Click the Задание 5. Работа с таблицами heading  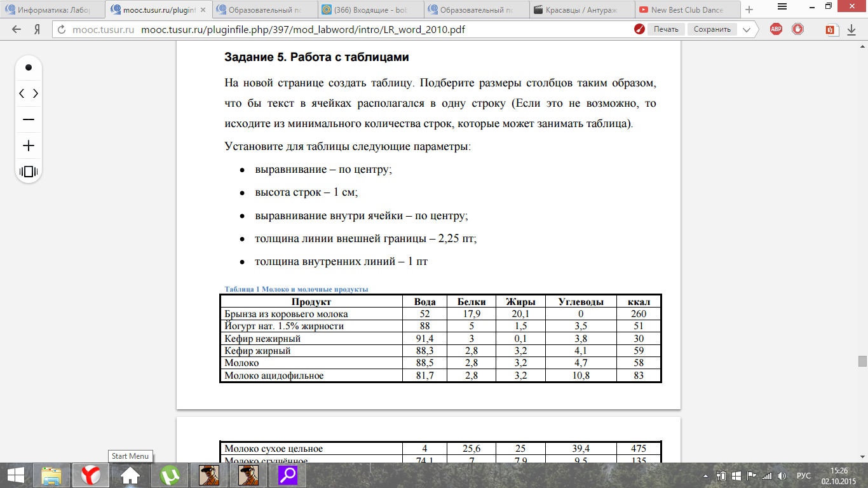coord(316,57)
